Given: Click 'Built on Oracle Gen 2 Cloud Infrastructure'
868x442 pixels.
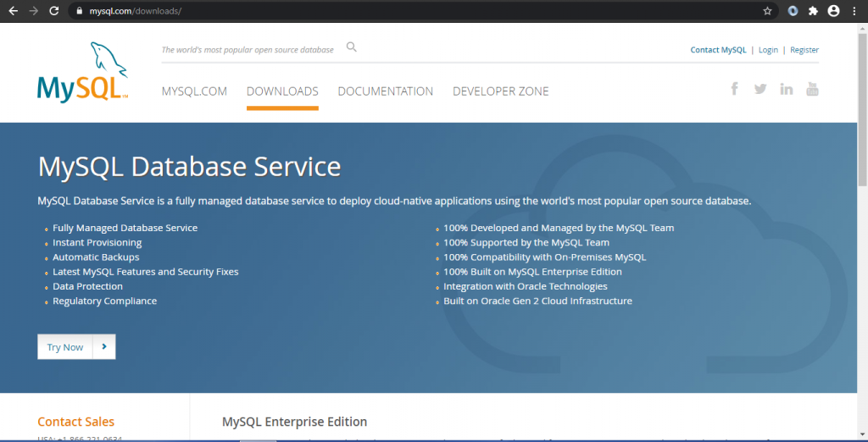Looking at the screenshot, I should 537,301.
